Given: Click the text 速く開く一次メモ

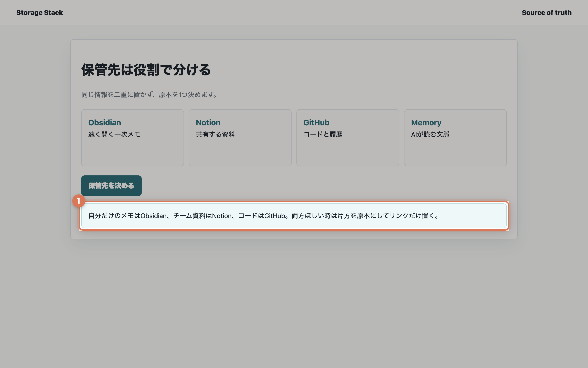Looking at the screenshot, I should tap(114, 134).
